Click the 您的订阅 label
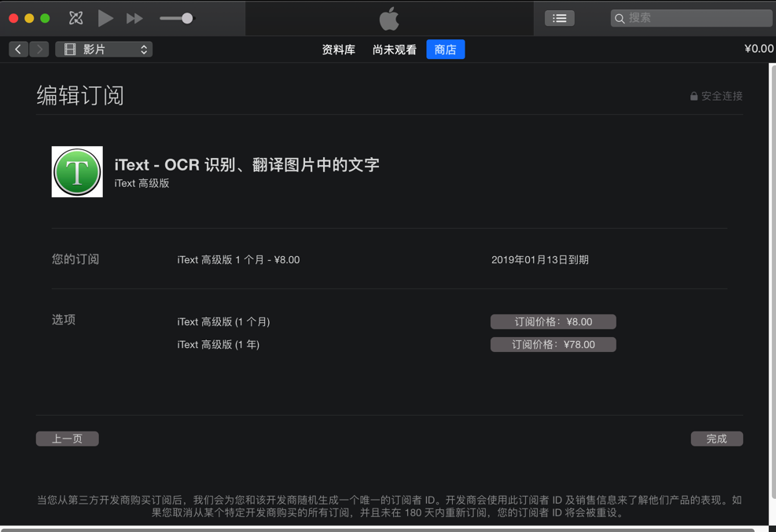 (x=75, y=259)
